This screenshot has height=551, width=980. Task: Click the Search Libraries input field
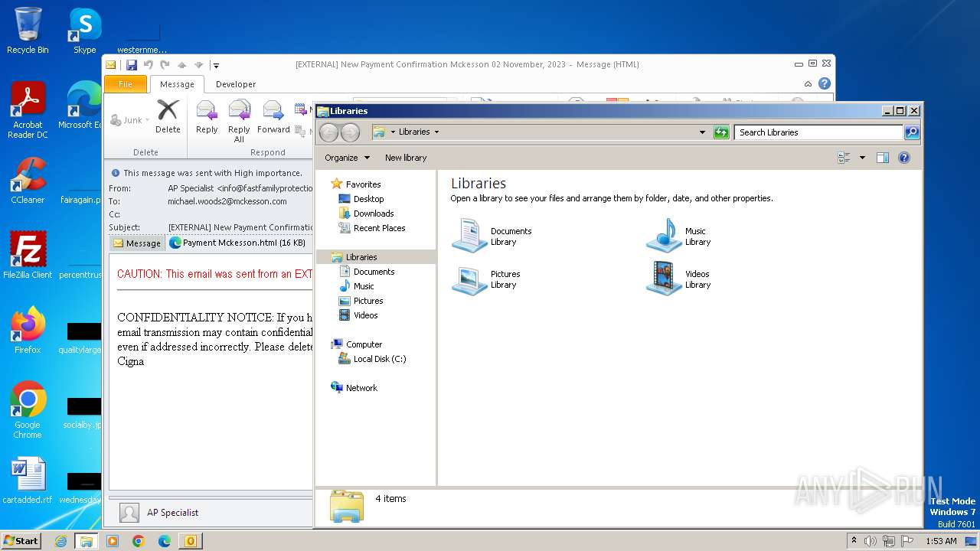(x=818, y=132)
